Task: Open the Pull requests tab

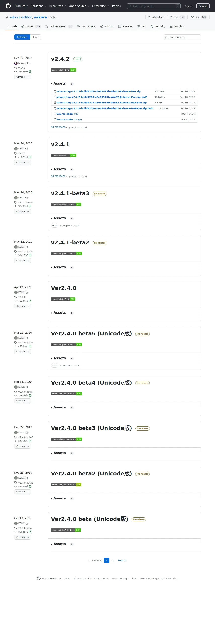Action: [x=59, y=27]
